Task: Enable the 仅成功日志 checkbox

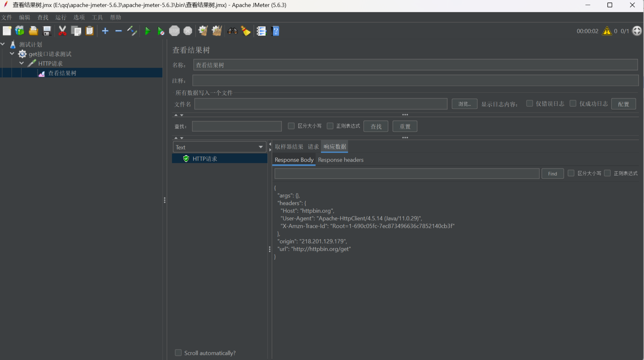Action: pyautogui.click(x=573, y=104)
